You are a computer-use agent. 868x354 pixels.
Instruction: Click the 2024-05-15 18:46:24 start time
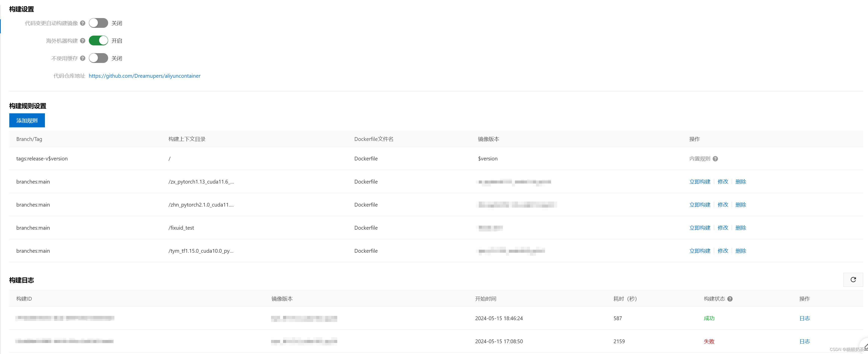(x=499, y=318)
